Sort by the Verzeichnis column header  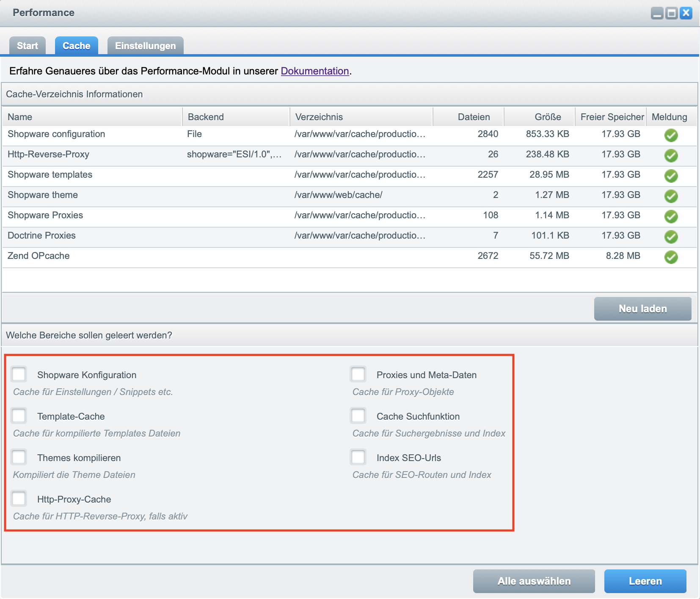point(361,117)
